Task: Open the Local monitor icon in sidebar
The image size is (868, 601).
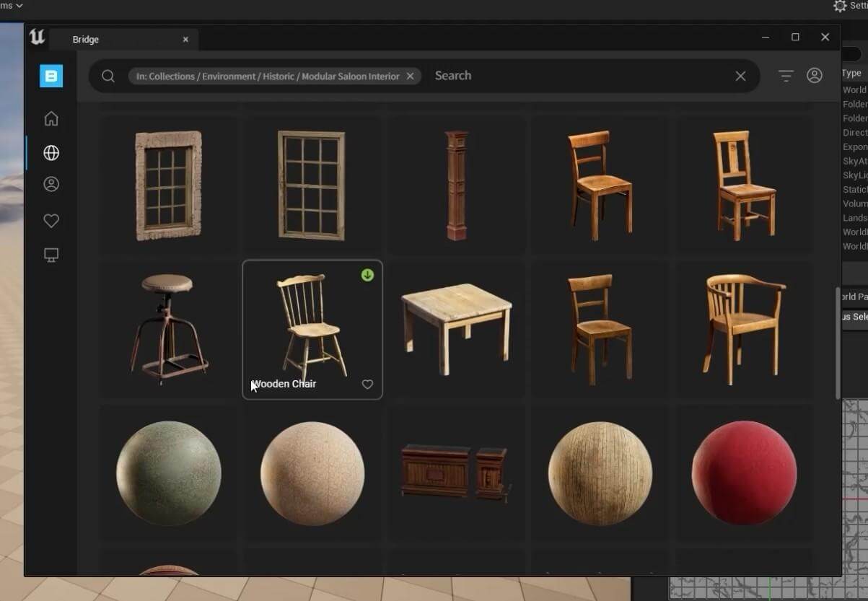Action: pyautogui.click(x=51, y=255)
